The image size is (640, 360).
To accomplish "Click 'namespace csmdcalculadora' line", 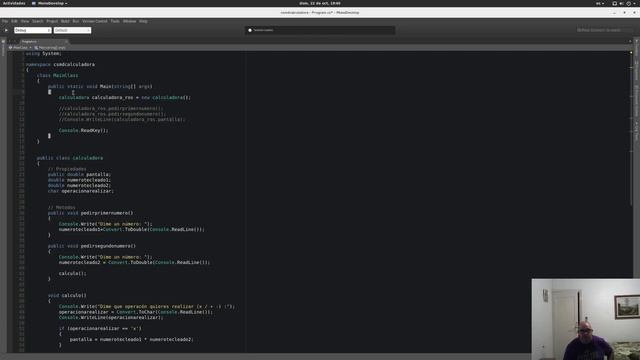I will click(x=60, y=64).
